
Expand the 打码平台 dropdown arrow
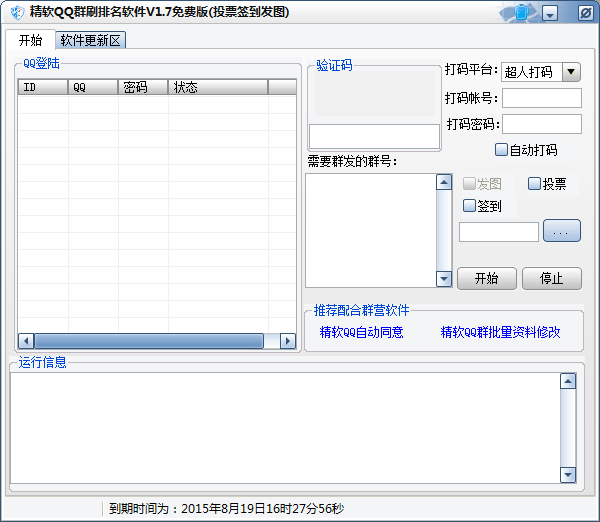(571, 72)
